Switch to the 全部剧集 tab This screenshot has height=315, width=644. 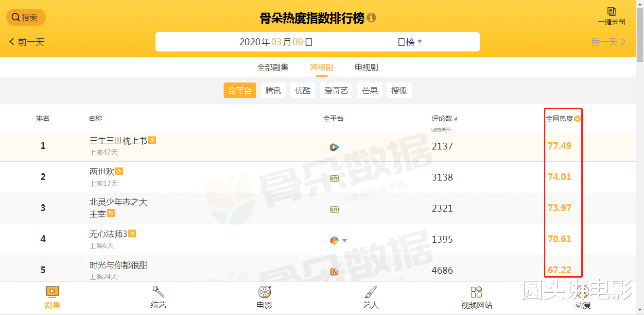coord(273,67)
